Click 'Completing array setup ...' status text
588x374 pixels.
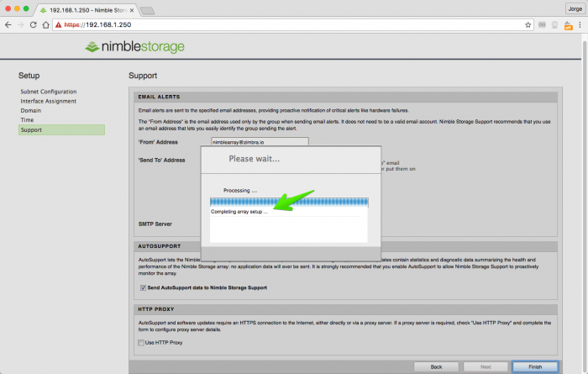(x=239, y=212)
